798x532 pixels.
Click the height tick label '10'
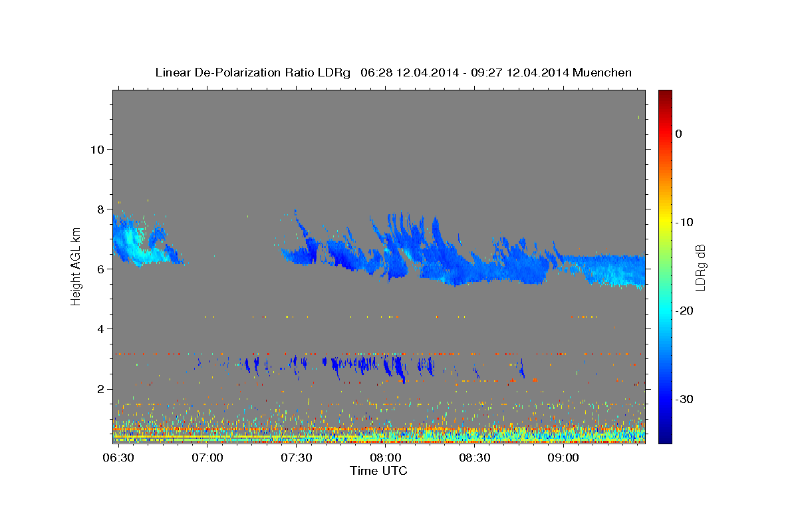point(96,149)
